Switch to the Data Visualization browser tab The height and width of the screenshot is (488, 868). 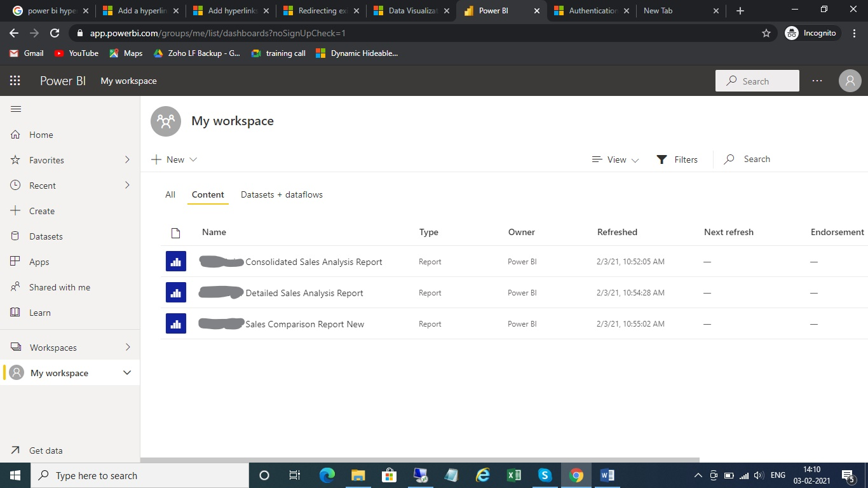[x=412, y=11]
